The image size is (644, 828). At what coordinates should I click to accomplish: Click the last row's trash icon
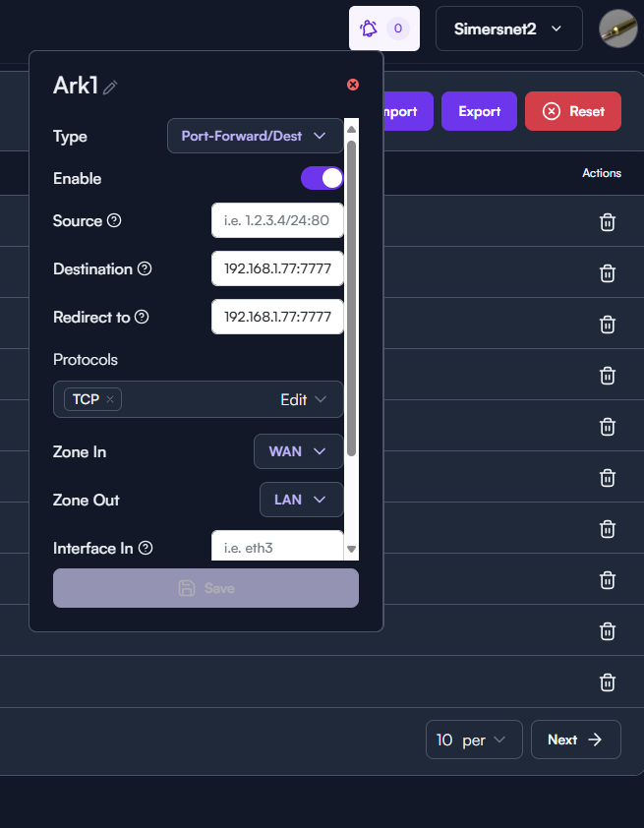tap(608, 682)
